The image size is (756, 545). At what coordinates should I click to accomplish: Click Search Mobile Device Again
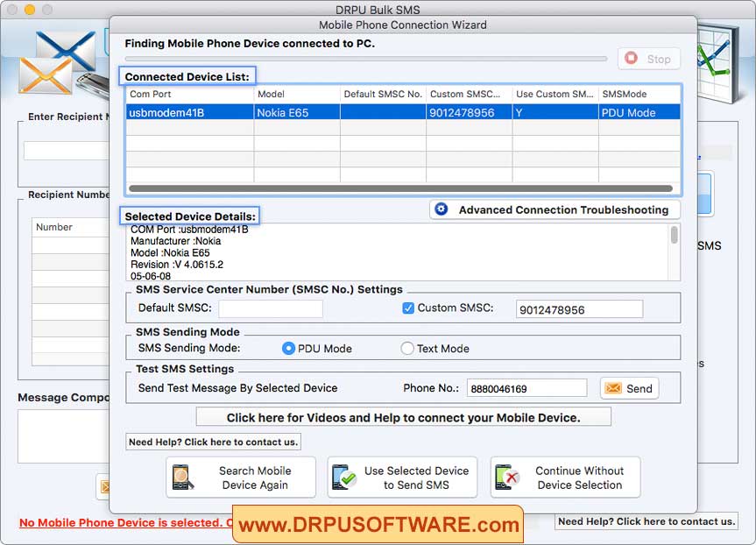[x=241, y=478]
